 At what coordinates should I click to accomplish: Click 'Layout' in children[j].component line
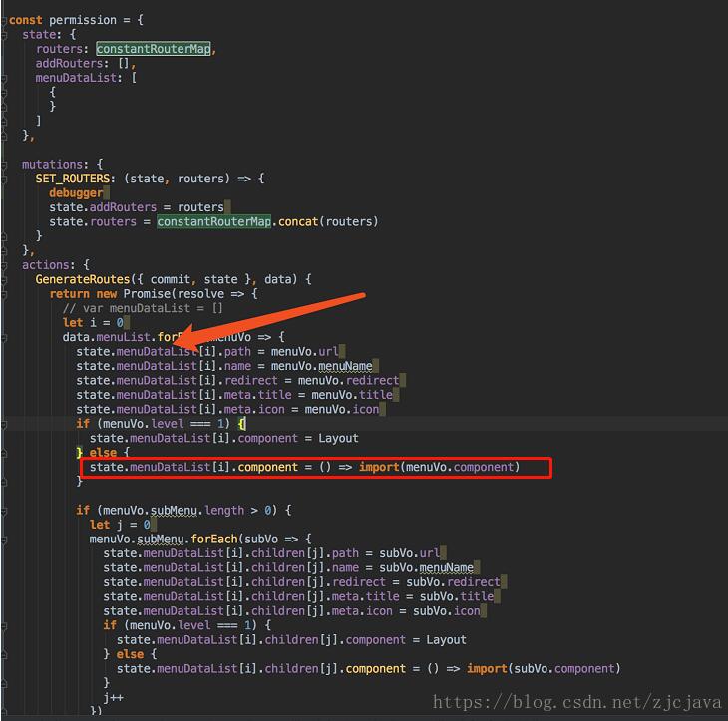click(446, 640)
